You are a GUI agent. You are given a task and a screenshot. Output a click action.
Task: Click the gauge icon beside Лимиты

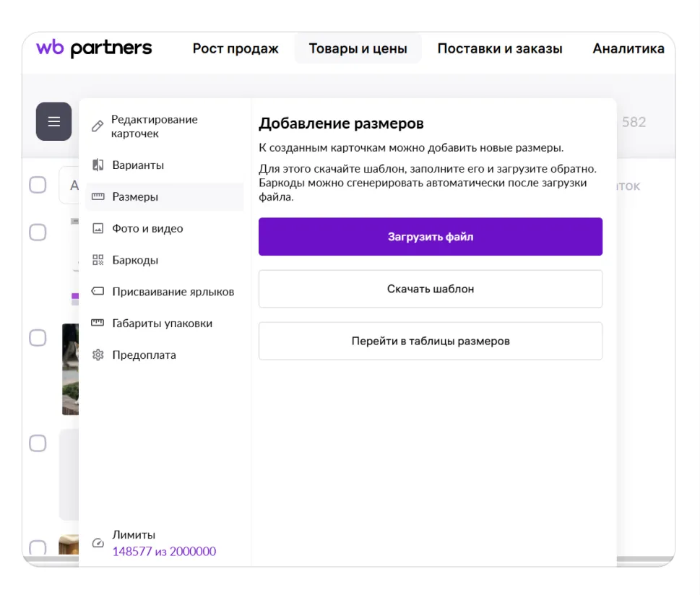98,543
